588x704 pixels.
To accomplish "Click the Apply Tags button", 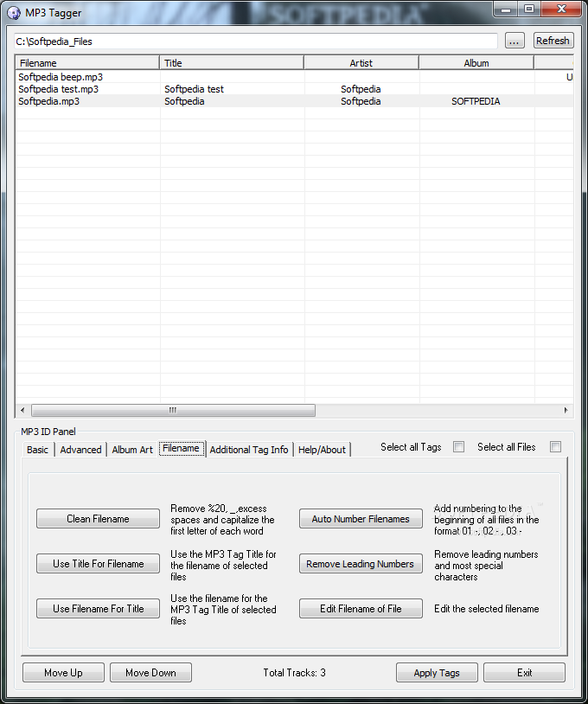I will [437, 673].
